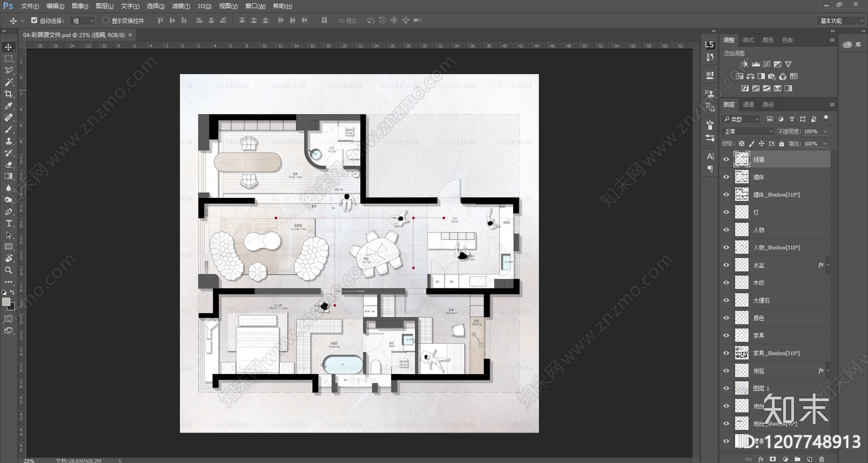Select the Crop tool
Viewport: 868px width, 463px height.
[9, 94]
